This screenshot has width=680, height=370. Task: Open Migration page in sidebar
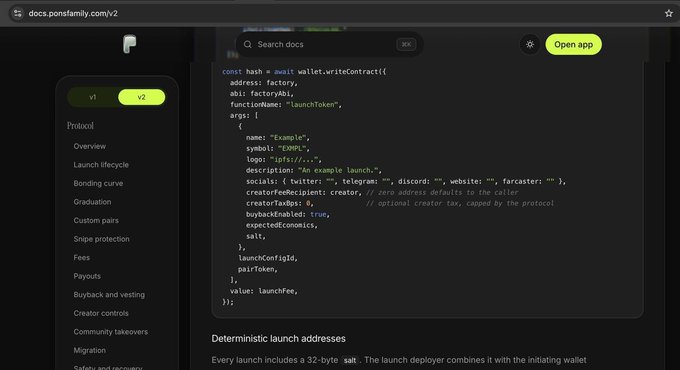(x=89, y=350)
